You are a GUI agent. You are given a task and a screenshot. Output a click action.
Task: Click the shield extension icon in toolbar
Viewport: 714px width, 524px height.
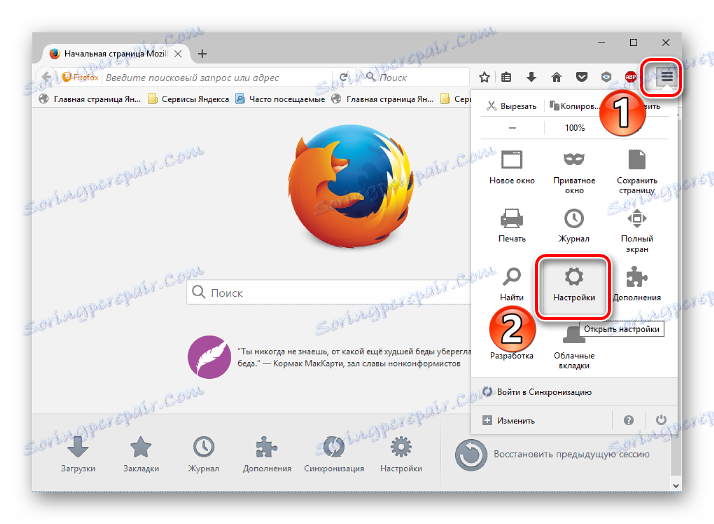(x=606, y=77)
